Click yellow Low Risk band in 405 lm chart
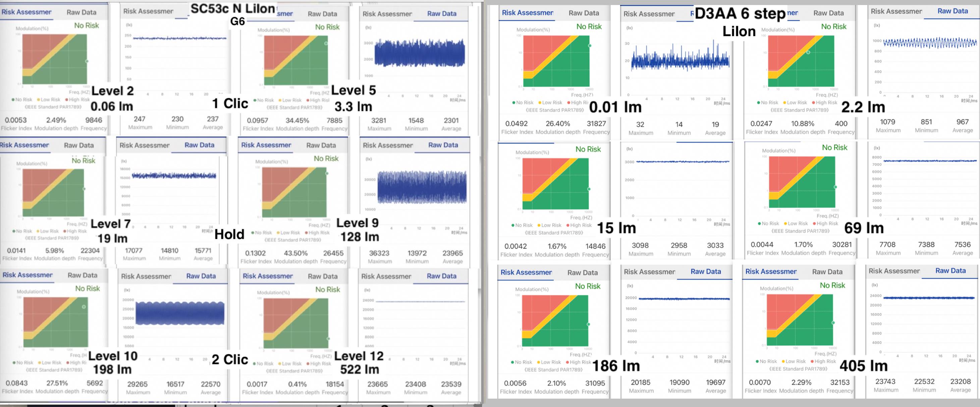The image size is (980, 407). [x=772, y=334]
